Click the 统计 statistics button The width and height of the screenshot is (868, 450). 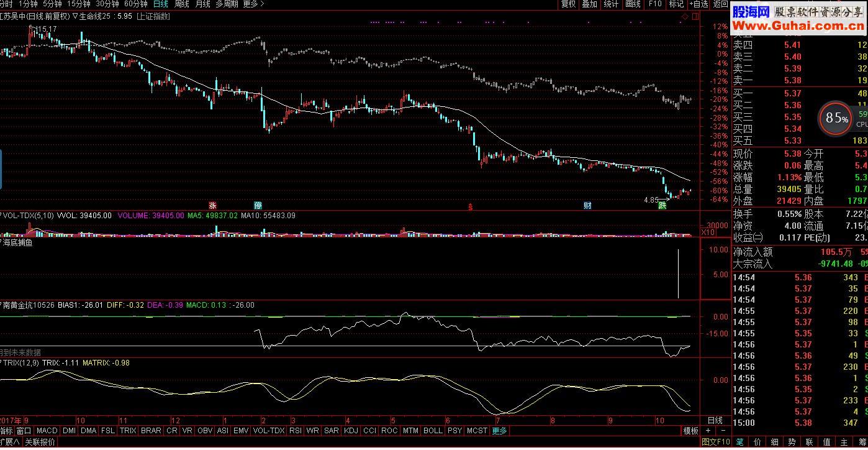(x=611, y=4)
